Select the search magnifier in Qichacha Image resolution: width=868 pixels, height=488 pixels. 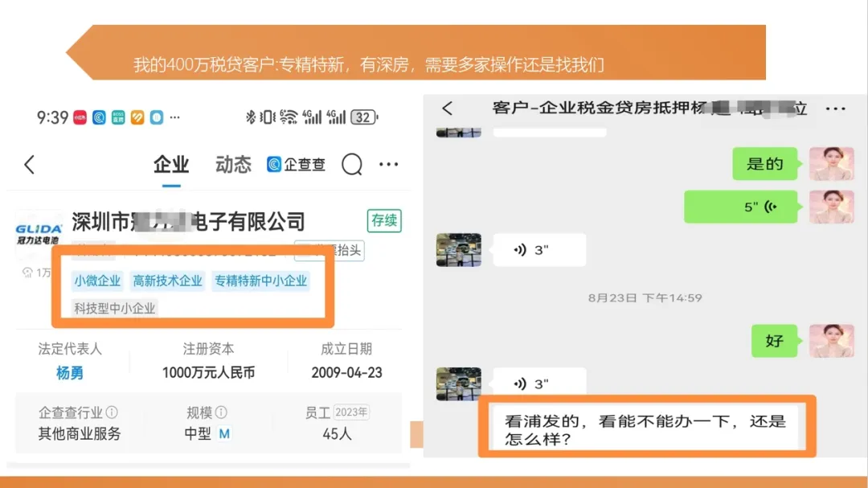tap(351, 164)
